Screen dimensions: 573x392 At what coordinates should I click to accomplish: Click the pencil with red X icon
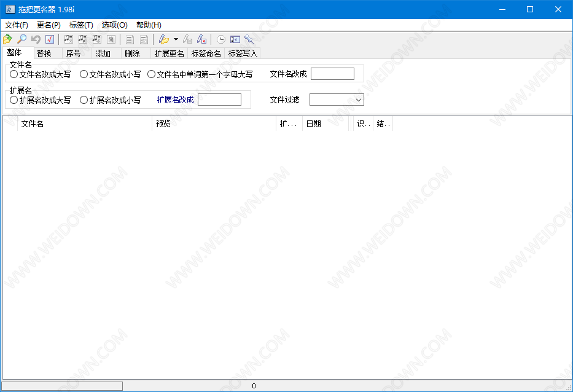201,39
